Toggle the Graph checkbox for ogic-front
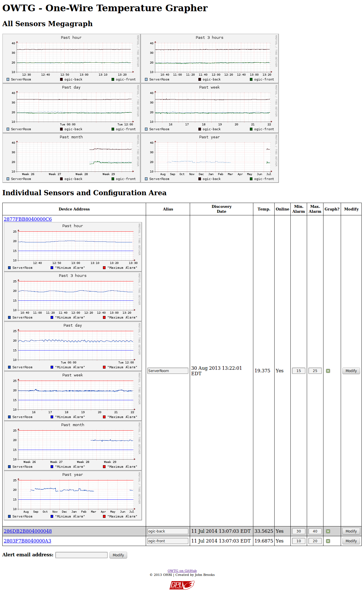Image resolution: width=364 pixels, height=592 pixels. [328, 541]
